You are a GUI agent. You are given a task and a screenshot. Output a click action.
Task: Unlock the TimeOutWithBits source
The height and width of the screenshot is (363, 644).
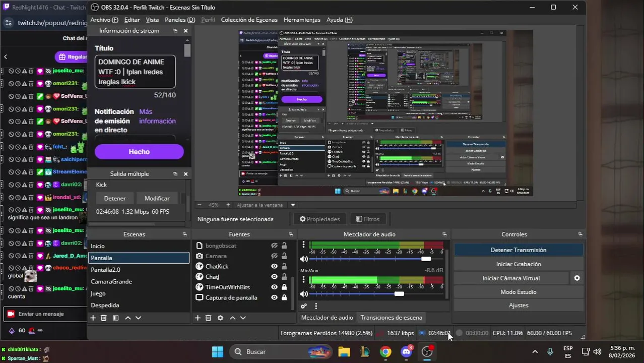[x=284, y=287]
